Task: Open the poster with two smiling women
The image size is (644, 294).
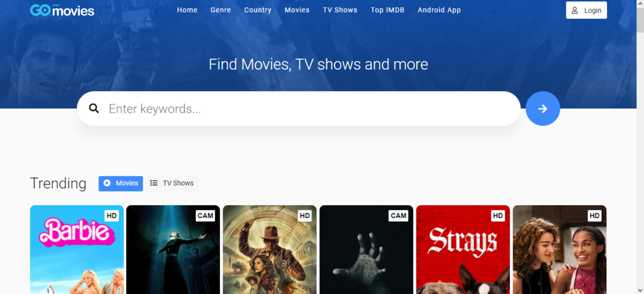Action: pos(559,249)
